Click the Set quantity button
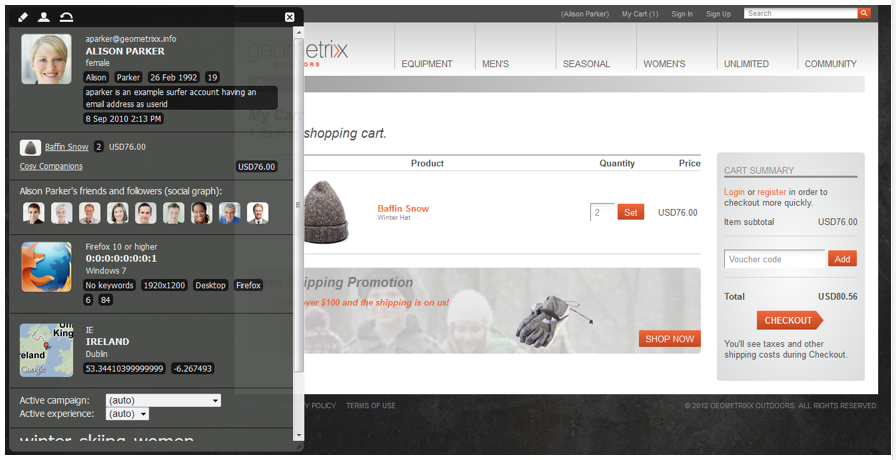896x460 pixels. (x=631, y=213)
